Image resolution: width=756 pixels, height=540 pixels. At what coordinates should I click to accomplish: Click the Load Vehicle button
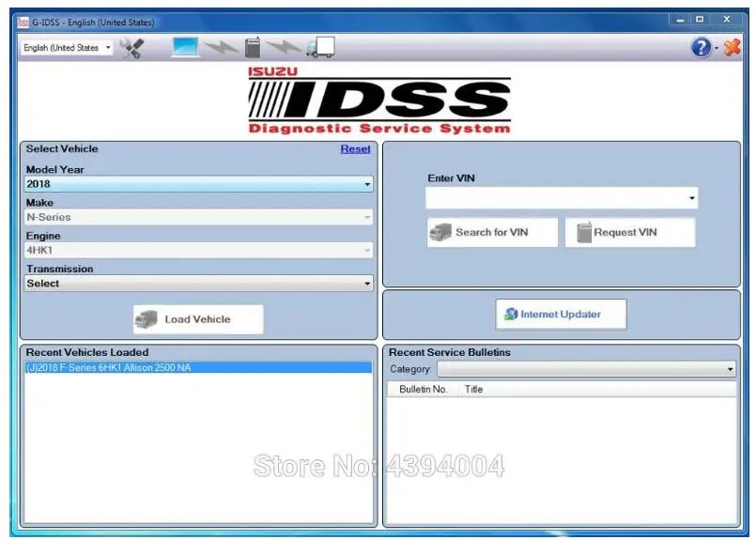(x=199, y=319)
